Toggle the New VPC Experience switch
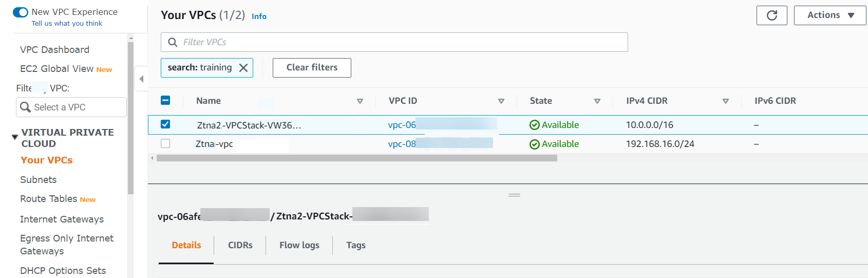 (21, 12)
